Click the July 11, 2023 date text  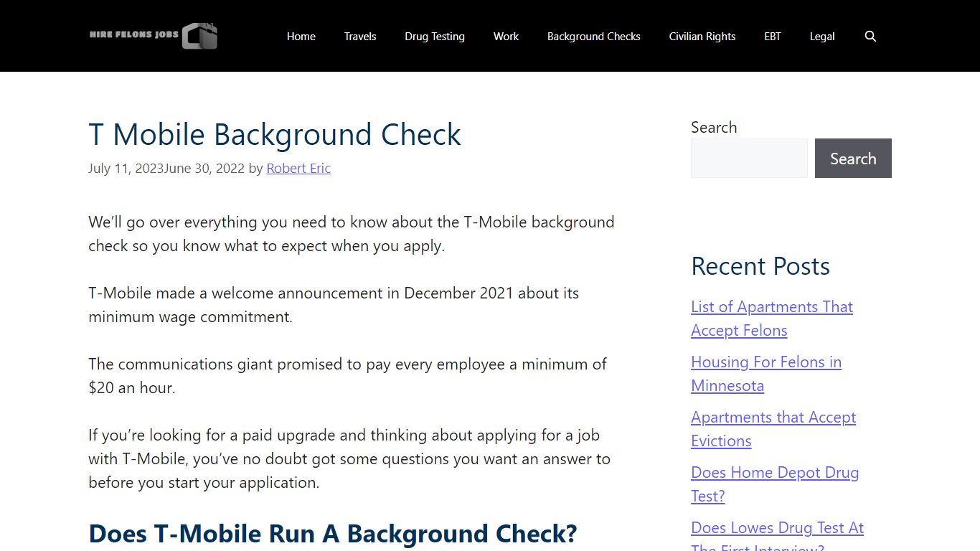[126, 168]
